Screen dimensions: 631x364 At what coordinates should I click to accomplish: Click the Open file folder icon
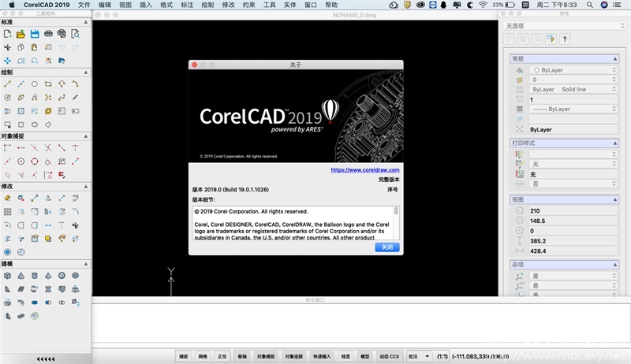21,34
